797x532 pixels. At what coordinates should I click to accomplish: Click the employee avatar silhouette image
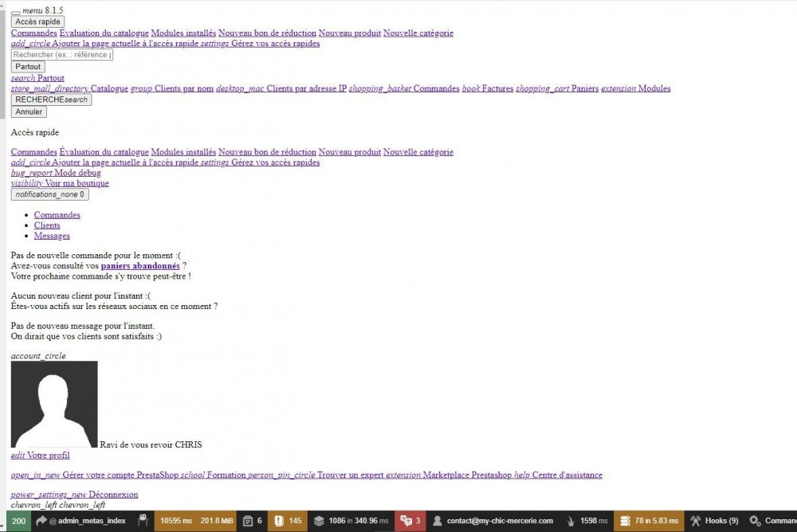click(x=54, y=405)
